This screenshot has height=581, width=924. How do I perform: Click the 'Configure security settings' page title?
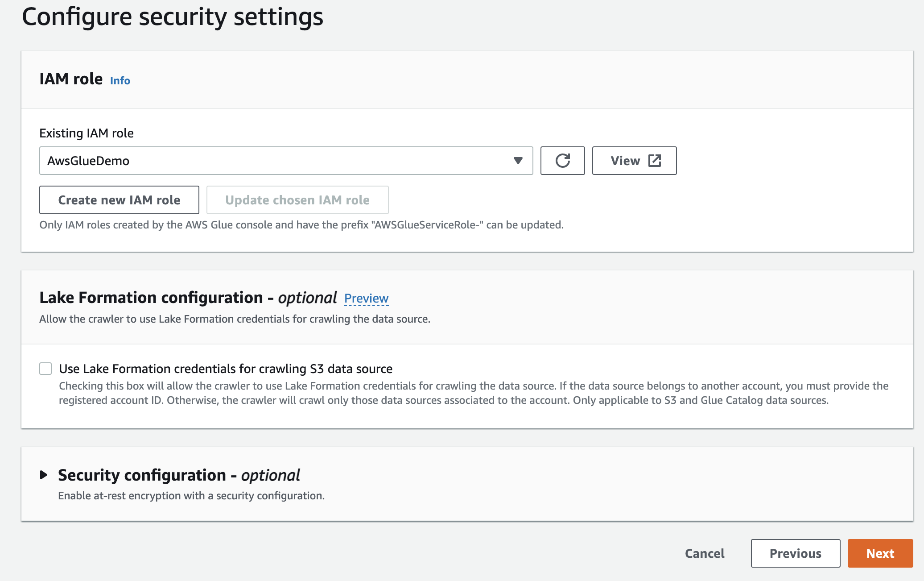173,17
